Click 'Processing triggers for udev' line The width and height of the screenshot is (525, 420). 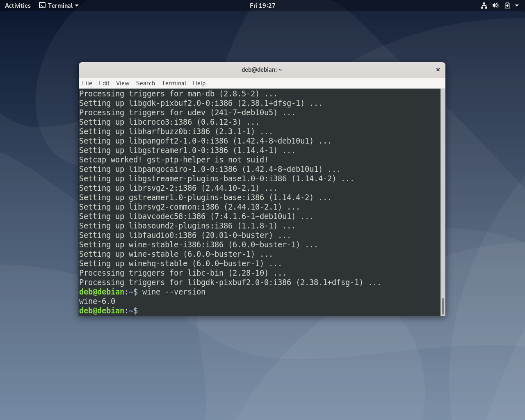[x=187, y=113]
